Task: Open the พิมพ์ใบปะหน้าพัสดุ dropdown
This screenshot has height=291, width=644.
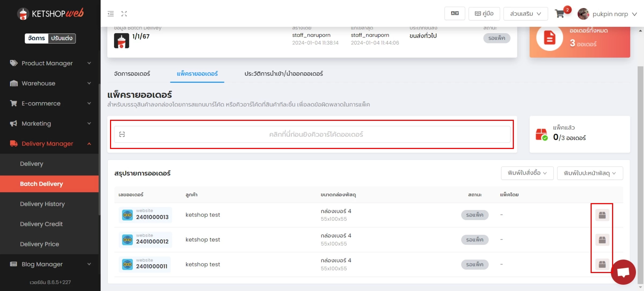Action: pos(590,173)
